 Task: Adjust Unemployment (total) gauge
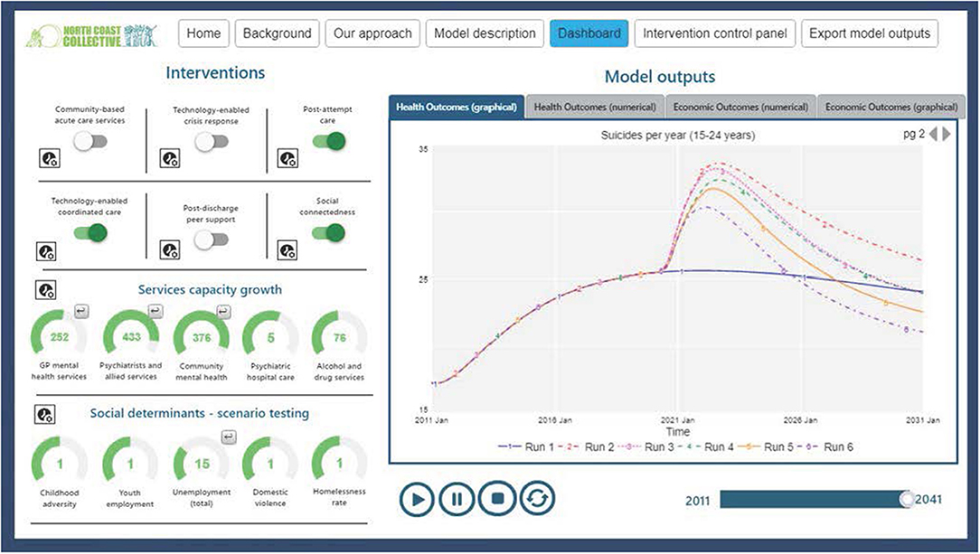point(202,461)
